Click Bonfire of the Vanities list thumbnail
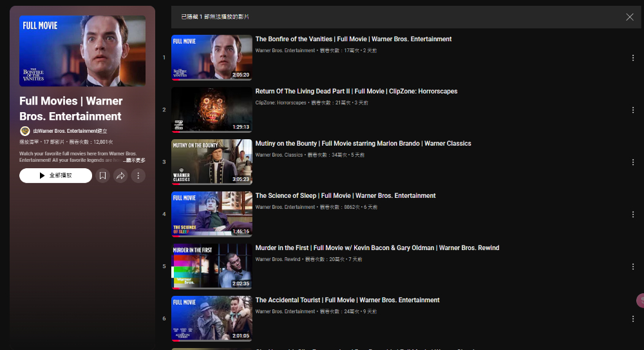Viewport: 644px width, 350px height. pos(211,57)
